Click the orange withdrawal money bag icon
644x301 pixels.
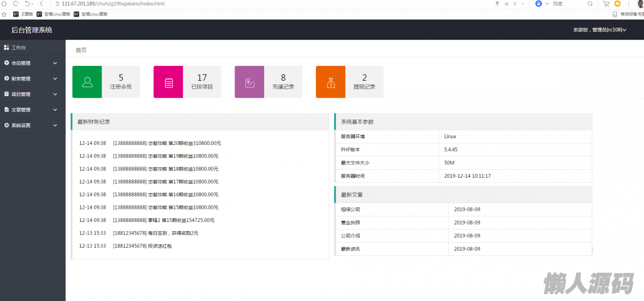point(331,82)
